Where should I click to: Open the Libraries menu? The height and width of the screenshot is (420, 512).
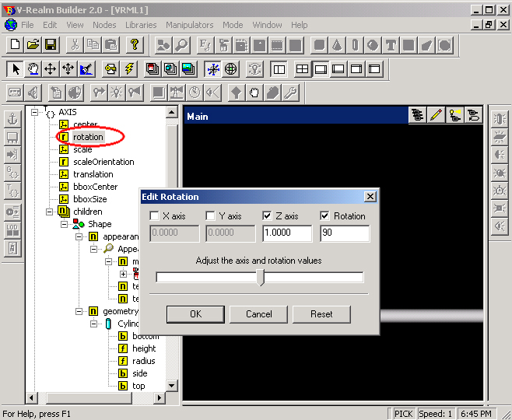pyautogui.click(x=140, y=25)
